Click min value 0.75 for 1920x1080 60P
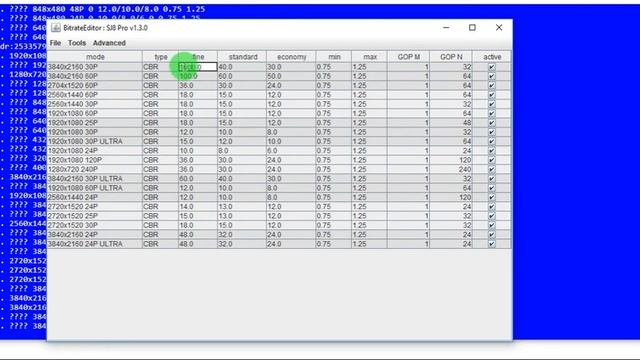Screen dimensions: 640x360 click(x=333, y=113)
